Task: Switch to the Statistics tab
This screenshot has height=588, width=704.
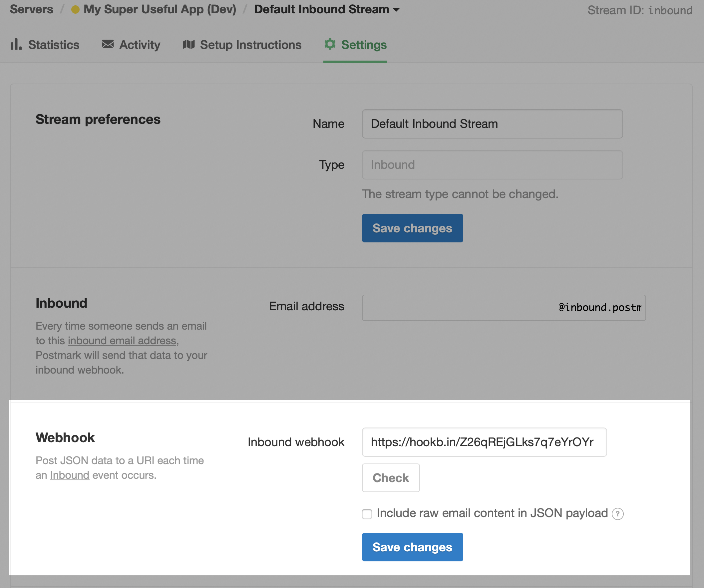Action: point(54,45)
